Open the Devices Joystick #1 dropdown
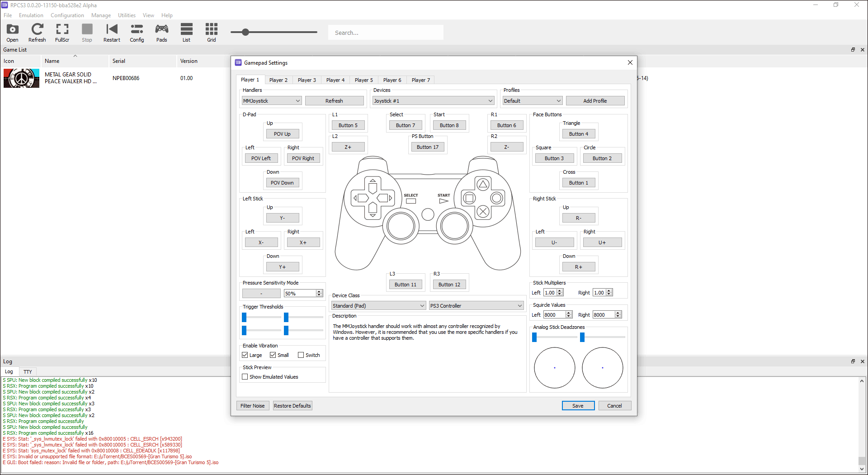The width and height of the screenshot is (868, 475). (433, 101)
